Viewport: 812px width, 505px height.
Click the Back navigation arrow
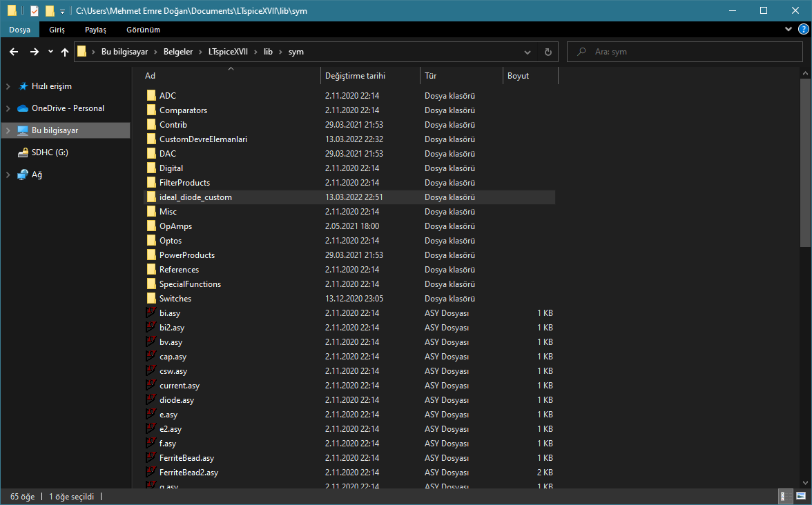click(14, 52)
